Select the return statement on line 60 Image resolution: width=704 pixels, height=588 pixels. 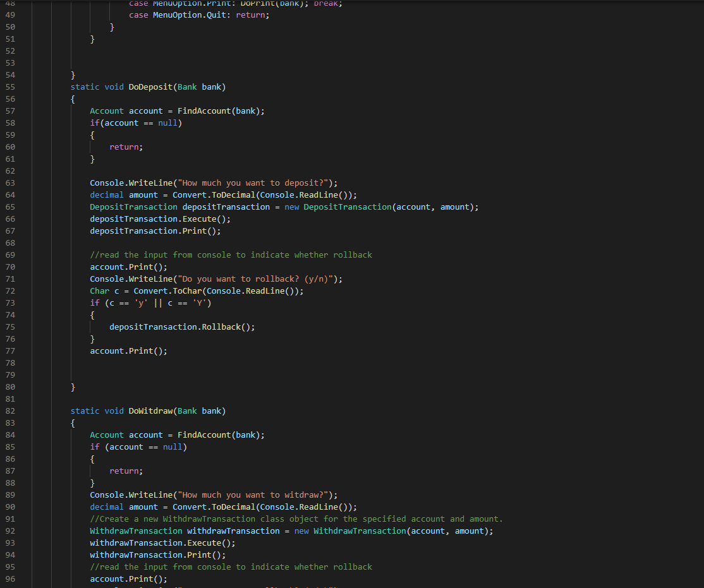tap(124, 147)
